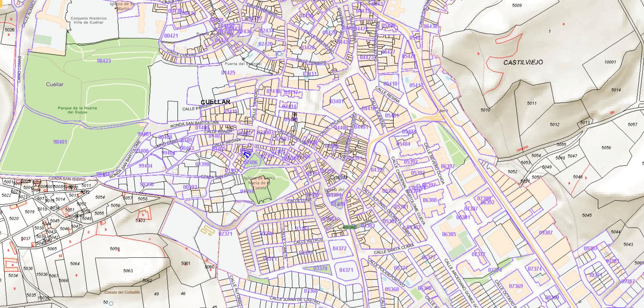Select block 04372 near Calle Astros

click(340, 248)
